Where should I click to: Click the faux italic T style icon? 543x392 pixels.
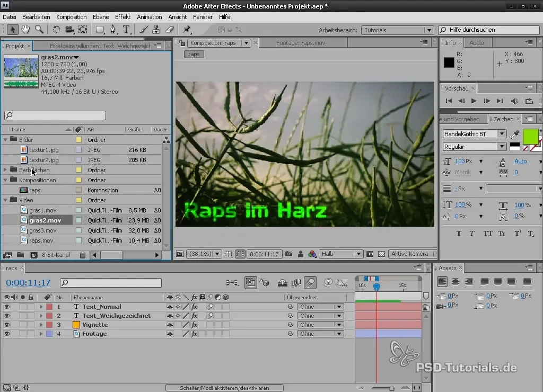pyautogui.click(x=472, y=234)
